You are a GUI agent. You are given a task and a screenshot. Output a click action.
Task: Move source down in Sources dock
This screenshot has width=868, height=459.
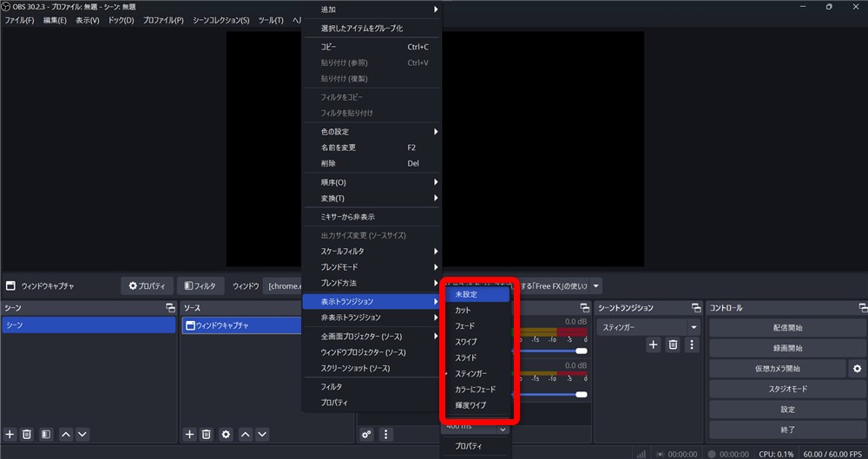pos(262,435)
